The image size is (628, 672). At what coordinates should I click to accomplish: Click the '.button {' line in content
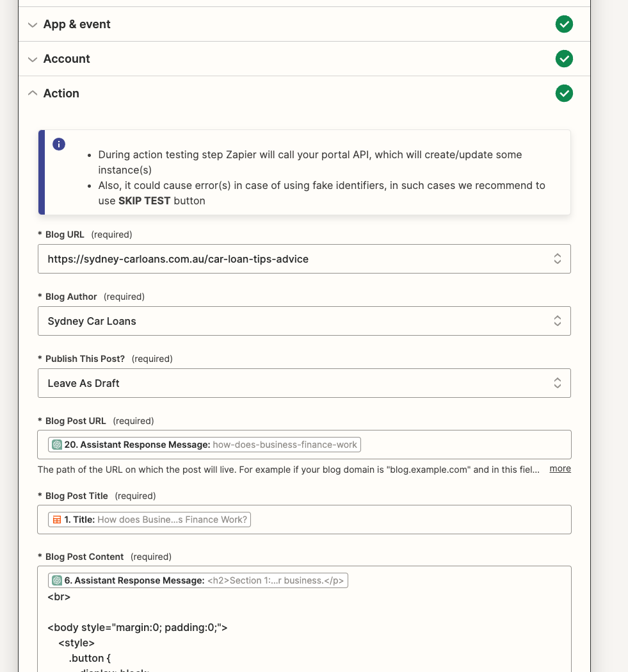click(90, 659)
